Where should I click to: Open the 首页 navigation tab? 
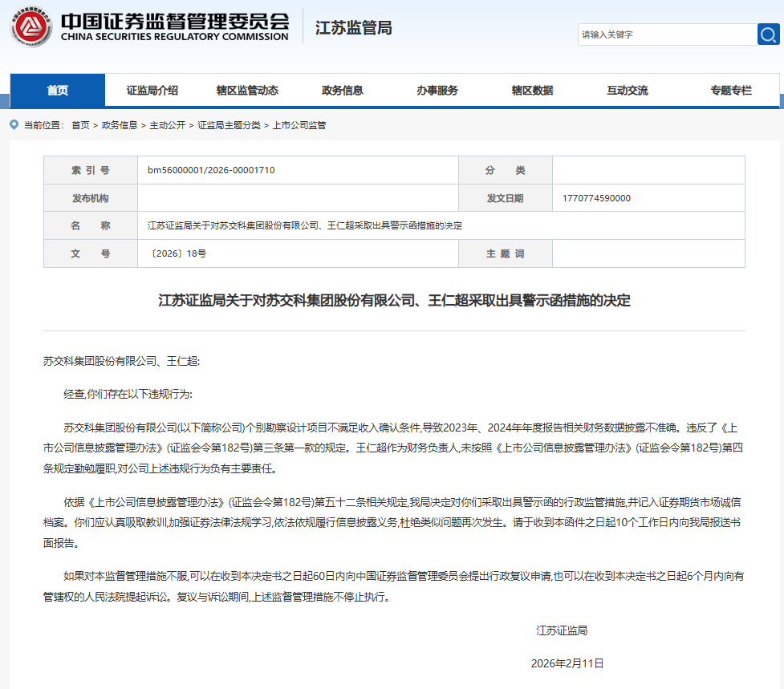pos(58,91)
